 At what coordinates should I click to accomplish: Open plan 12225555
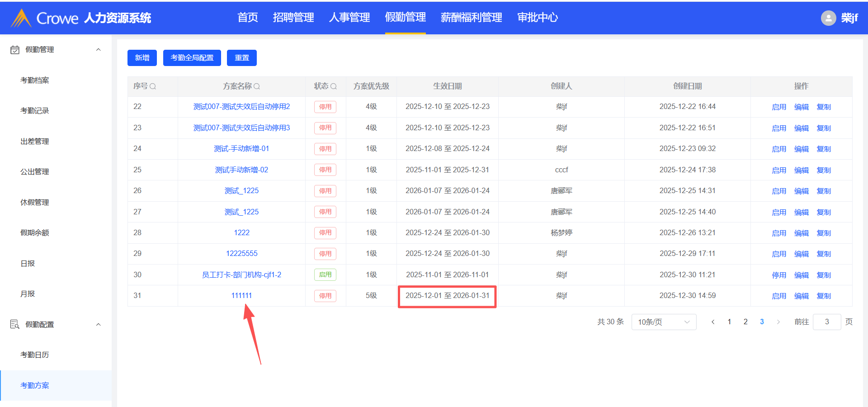(242, 254)
